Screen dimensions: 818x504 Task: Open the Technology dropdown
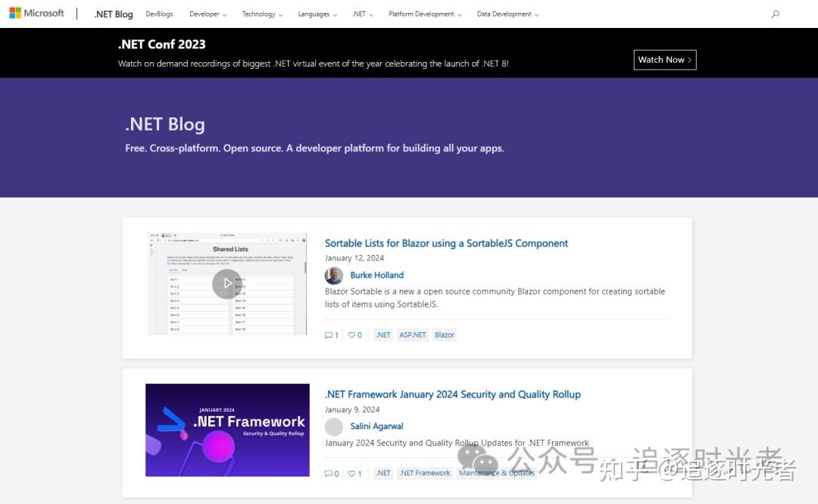[262, 14]
